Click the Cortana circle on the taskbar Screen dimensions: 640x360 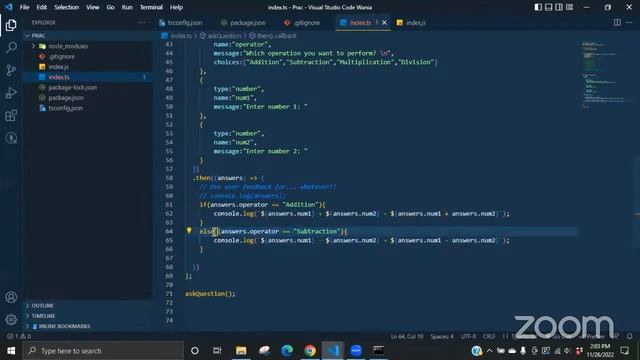[x=195, y=351]
